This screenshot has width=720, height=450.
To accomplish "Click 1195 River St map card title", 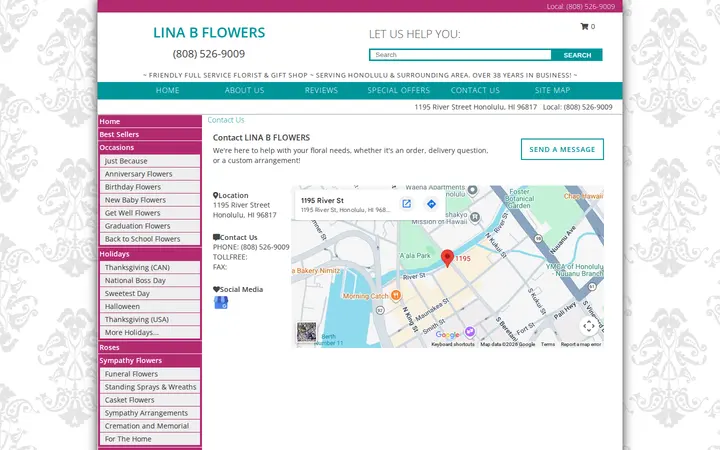I will [x=322, y=201].
